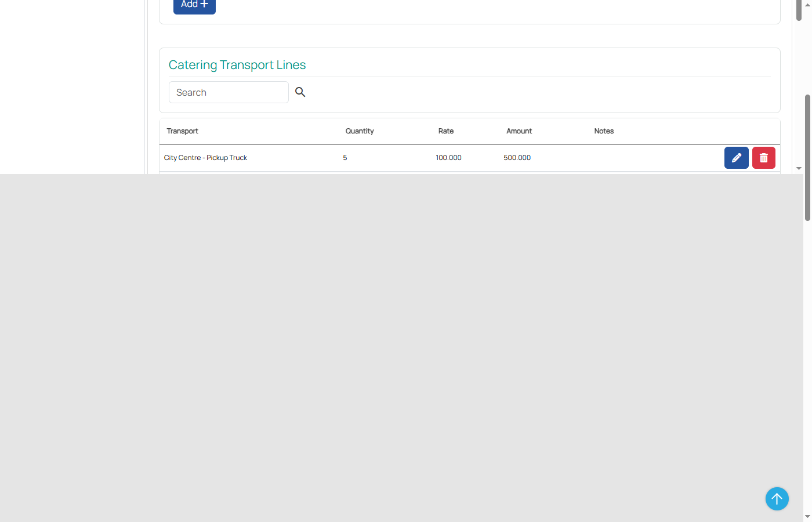This screenshot has width=812, height=522.
Task: Click the Transport column header
Action: tap(182, 131)
